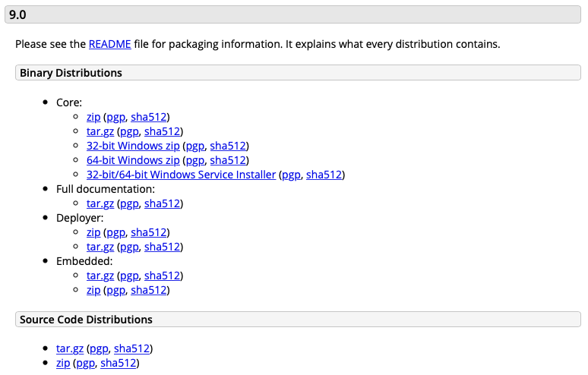Open sha512 for 32-bit Windows zip
This screenshot has width=588, height=375.
click(x=228, y=146)
